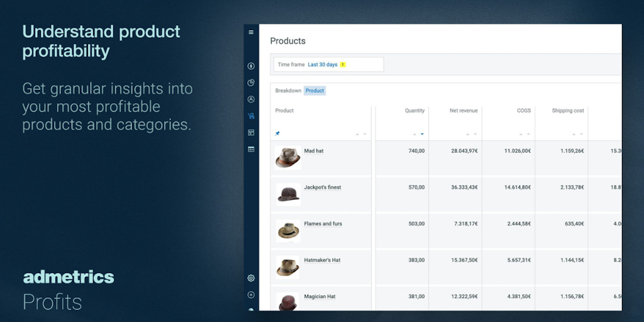Click the Product column header

coord(284,111)
